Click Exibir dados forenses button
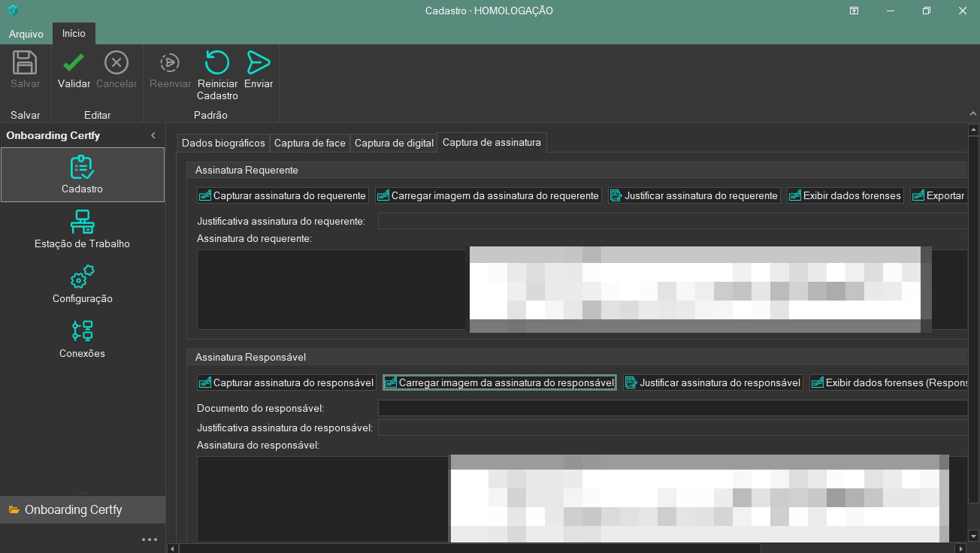The width and height of the screenshot is (980, 553). (845, 195)
